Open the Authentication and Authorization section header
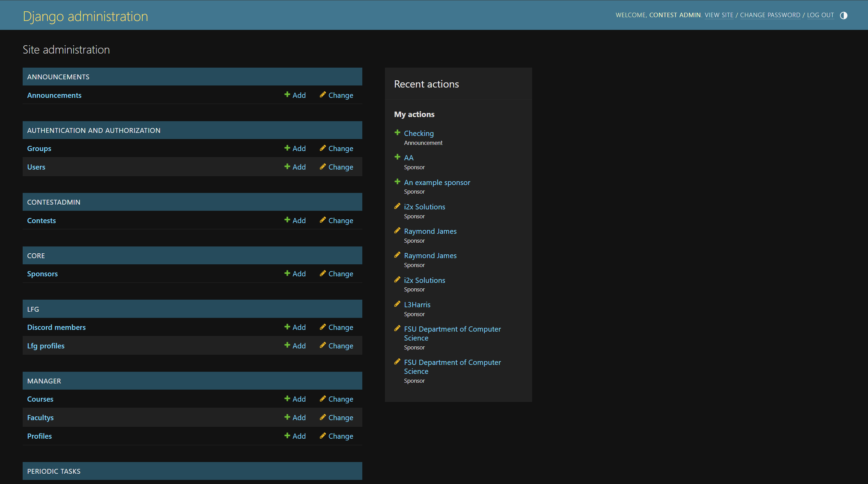The height and width of the screenshot is (484, 868). click(x=94, y=130)
